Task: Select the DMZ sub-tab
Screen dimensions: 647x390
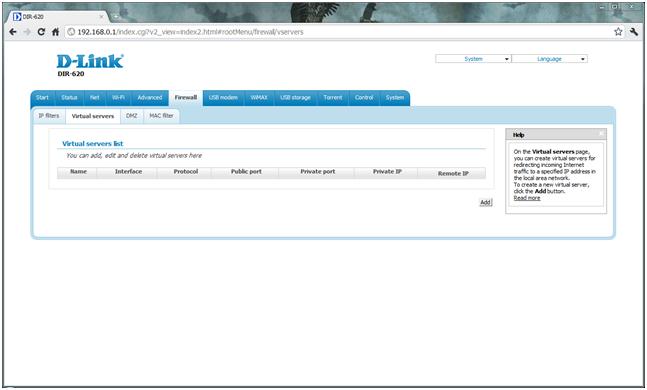Action: (x=132, y=116)
